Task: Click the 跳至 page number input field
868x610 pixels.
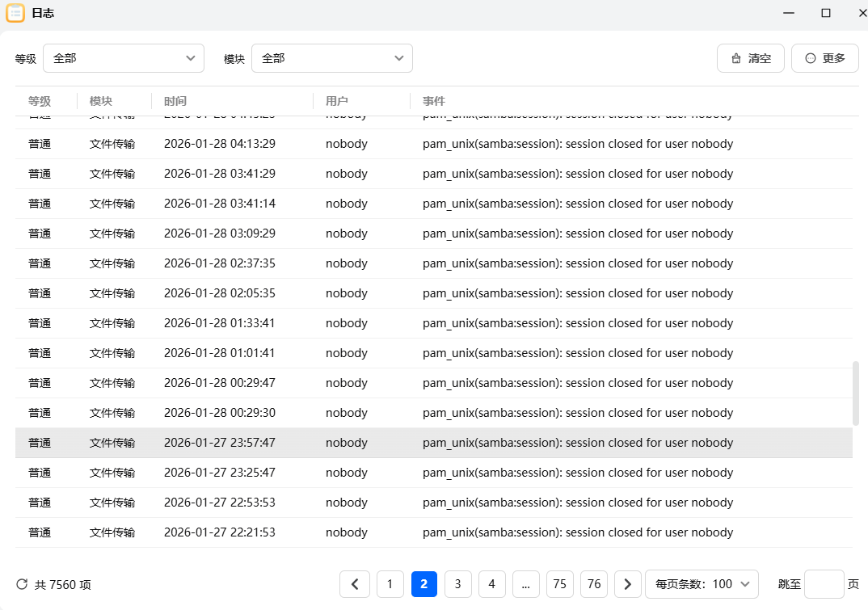Action: (824, 584)
